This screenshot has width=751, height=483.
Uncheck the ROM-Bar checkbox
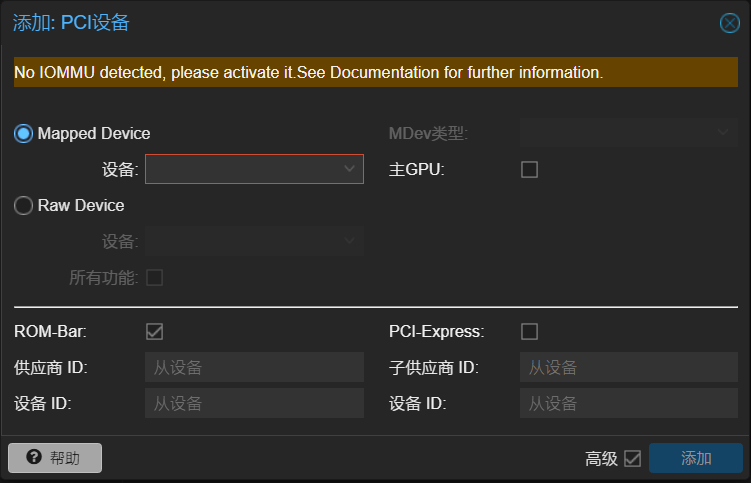click(x=154, y=332)
